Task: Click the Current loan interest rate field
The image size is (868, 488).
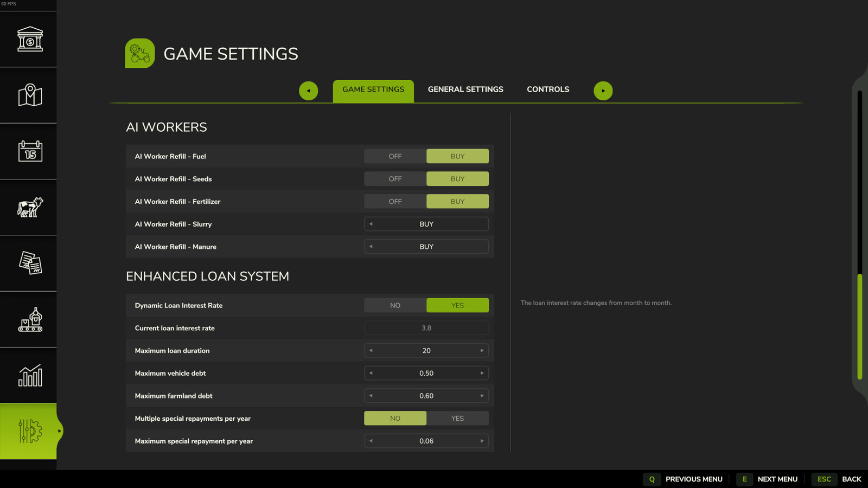Action: click(426, 328)
